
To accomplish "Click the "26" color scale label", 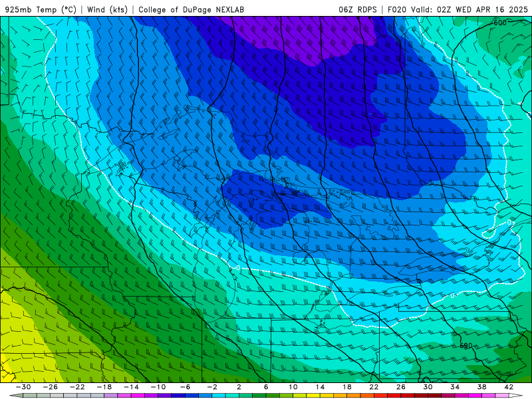I will (x=401, y=387).
